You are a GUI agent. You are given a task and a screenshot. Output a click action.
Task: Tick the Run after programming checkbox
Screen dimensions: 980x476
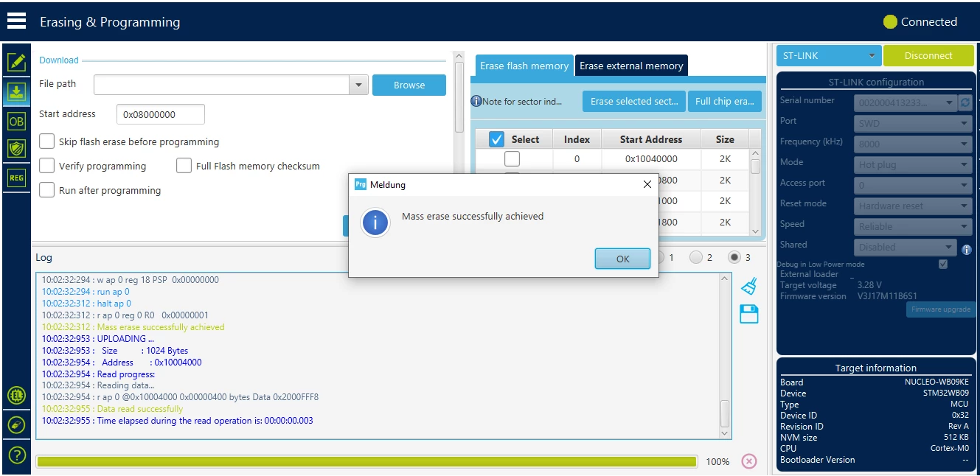(47, 190)
